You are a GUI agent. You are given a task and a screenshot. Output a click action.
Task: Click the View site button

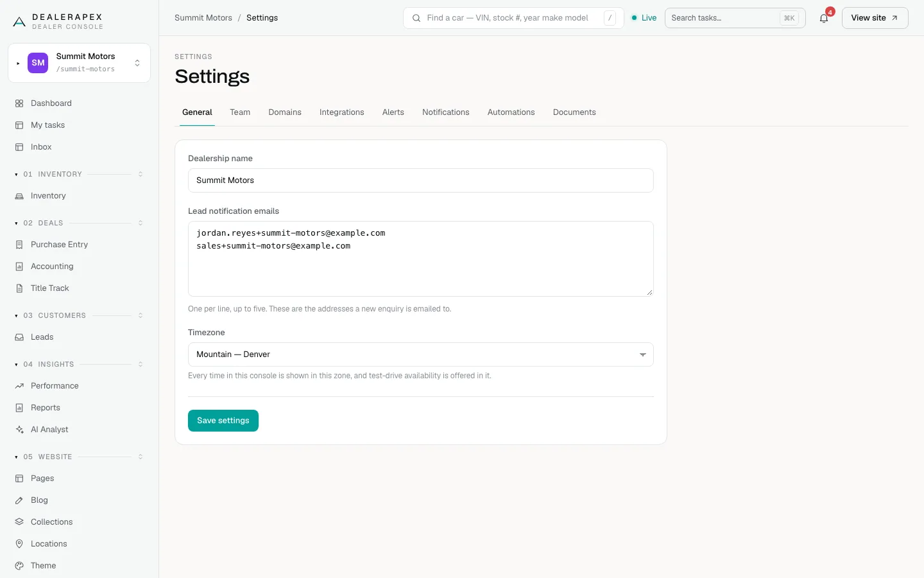coord(875,18)
